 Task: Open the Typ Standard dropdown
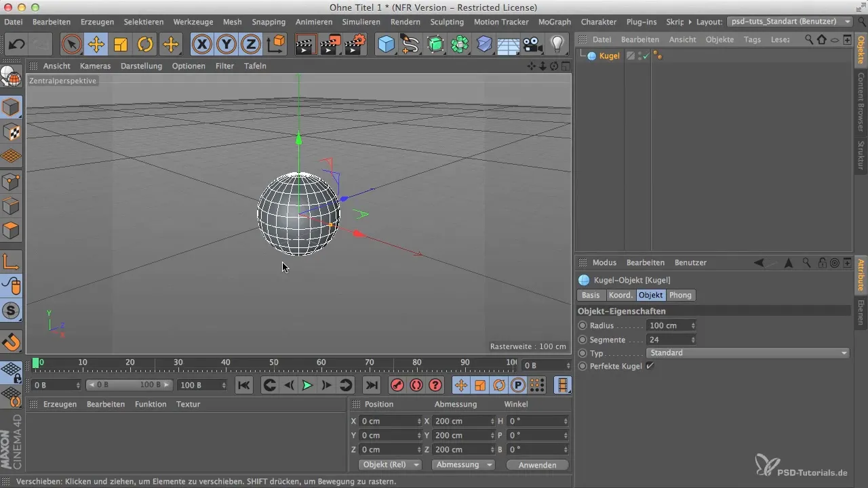point(749,352)
